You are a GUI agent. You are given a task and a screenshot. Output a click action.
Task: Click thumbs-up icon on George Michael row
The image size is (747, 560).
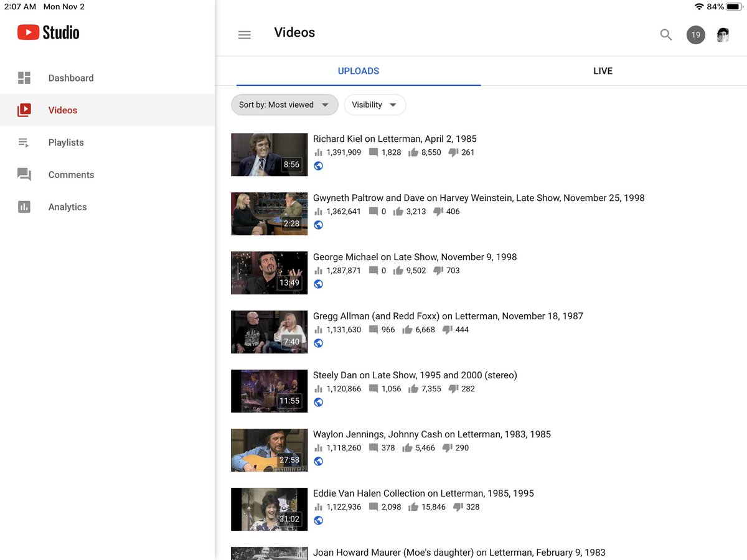tap(398, 271)
